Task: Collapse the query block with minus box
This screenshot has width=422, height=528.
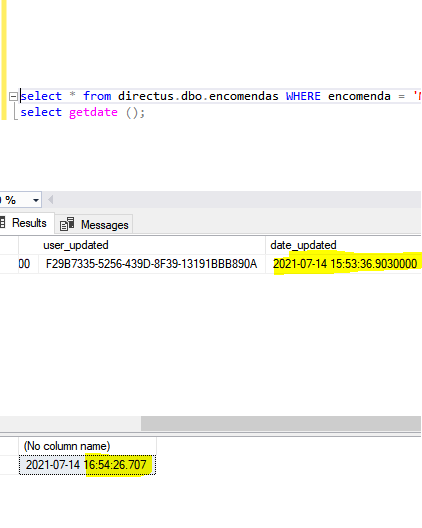Action: coord(13,97)
